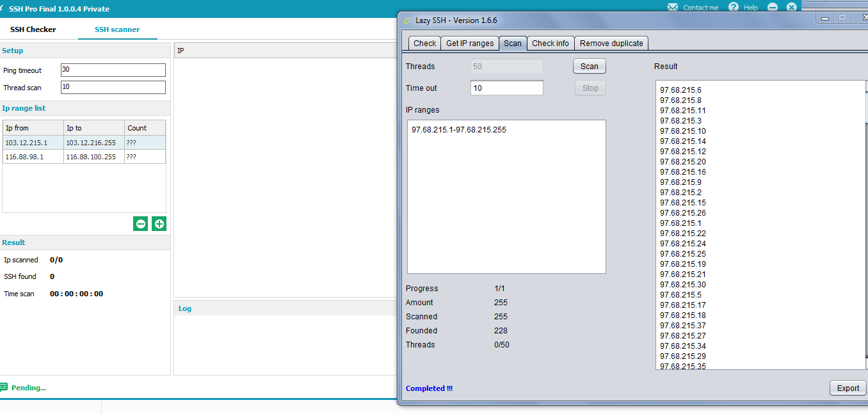
Task: Select result 97.68.215.16
Action: click(683, 172)
